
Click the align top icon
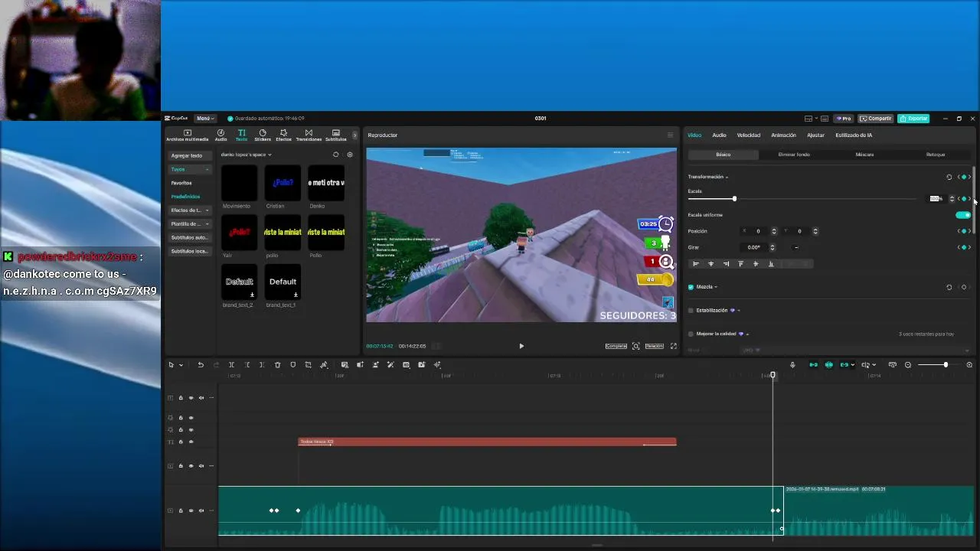[x=740, y=264]
